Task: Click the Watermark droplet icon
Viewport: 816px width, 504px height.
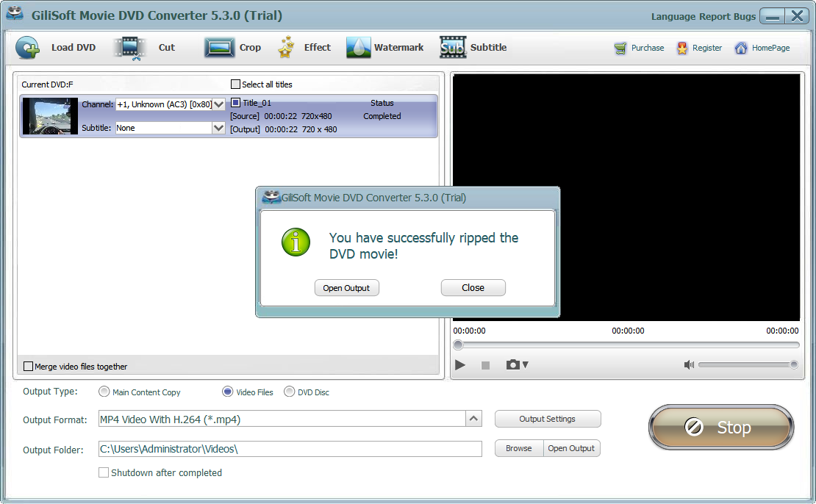Action: [359, 47]
